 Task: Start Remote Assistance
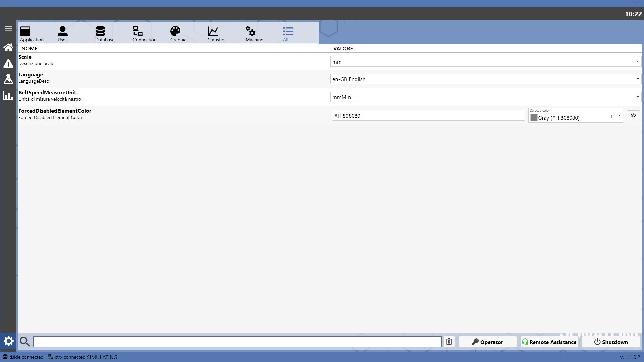[x=549, y=342]
